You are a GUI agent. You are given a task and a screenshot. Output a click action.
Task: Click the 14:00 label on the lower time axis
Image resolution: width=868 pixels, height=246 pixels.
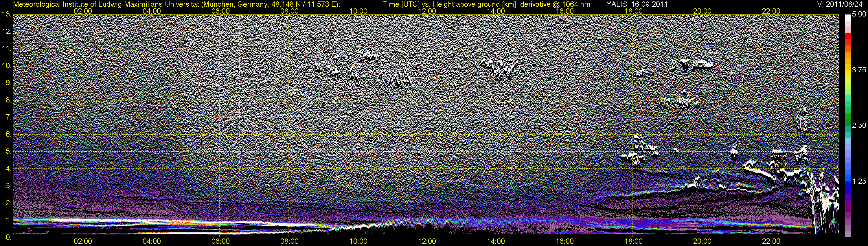(x=496, y=242)
